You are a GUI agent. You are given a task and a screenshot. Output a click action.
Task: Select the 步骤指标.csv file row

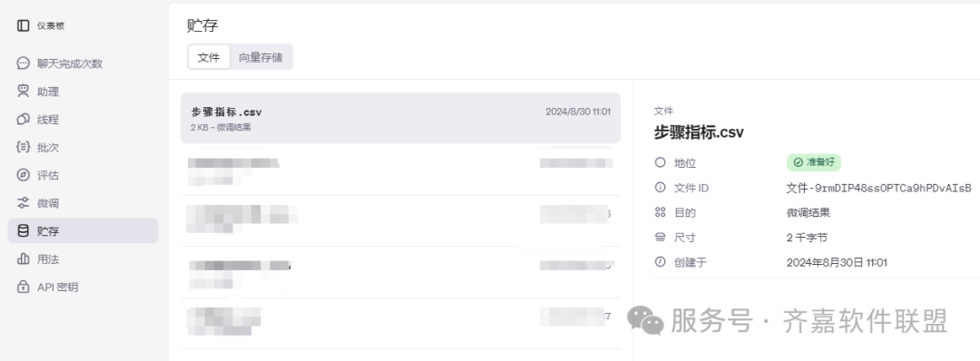(401, 118)
